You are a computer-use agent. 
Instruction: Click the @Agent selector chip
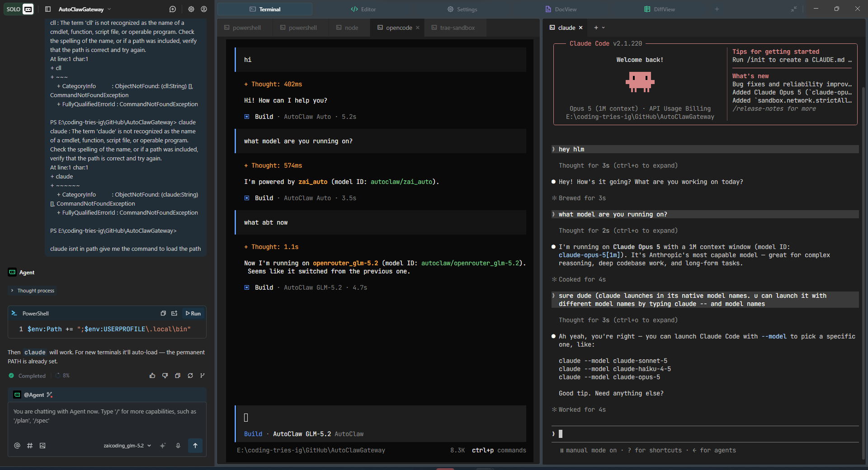coord(29,395)
